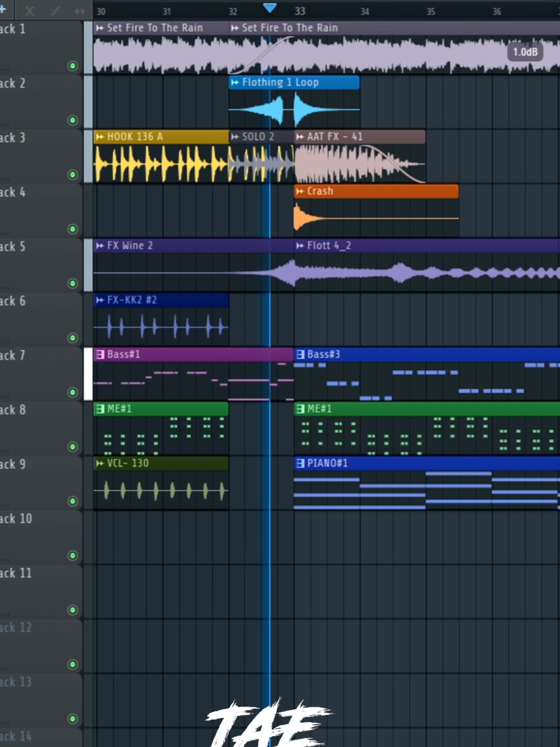Open the Bass#1 pattern clip icon
This screenshot has height=747, width=560.
100,354
